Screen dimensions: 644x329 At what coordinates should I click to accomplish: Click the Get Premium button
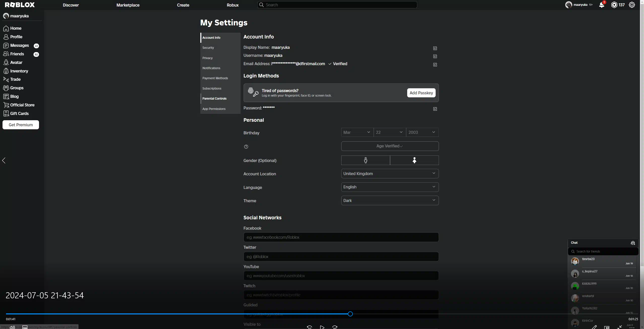(x=21, y=125)
